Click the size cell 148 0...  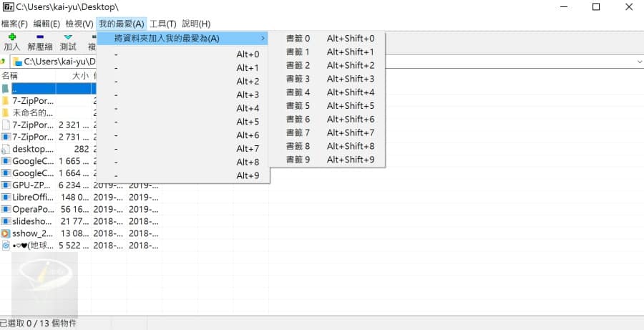point(74,198)
